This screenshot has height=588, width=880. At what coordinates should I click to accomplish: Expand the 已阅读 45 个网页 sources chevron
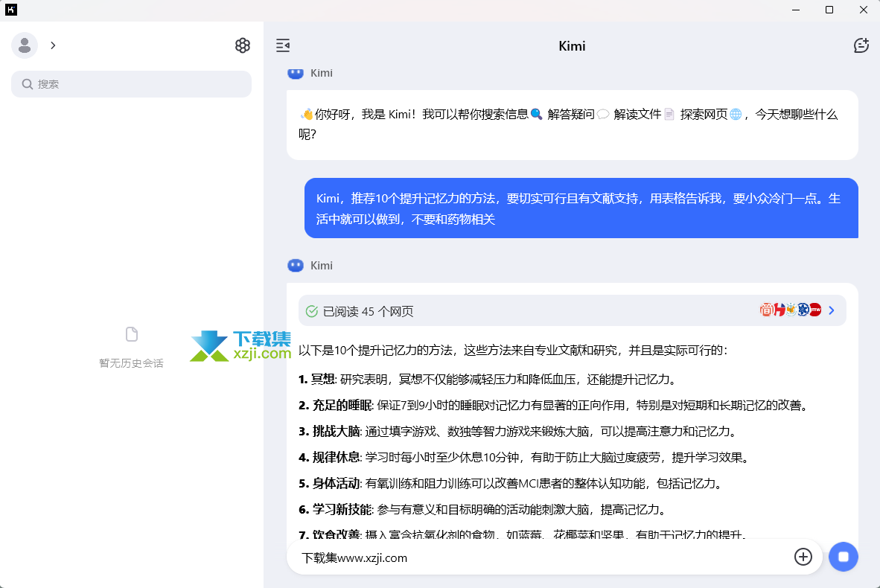coord(832,310)
